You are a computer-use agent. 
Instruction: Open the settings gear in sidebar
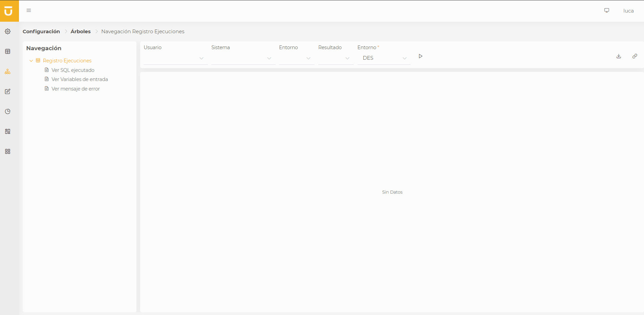click(8, 32)
